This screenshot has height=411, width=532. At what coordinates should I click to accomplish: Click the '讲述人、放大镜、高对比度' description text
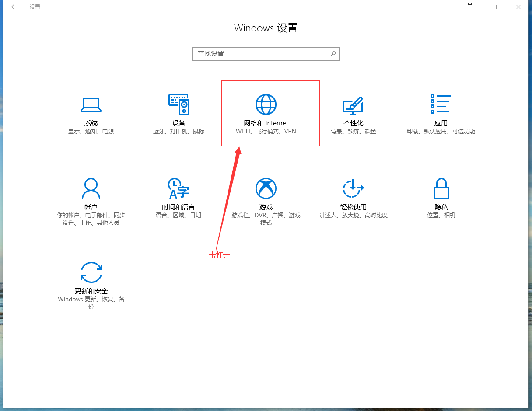coord(353,215)
